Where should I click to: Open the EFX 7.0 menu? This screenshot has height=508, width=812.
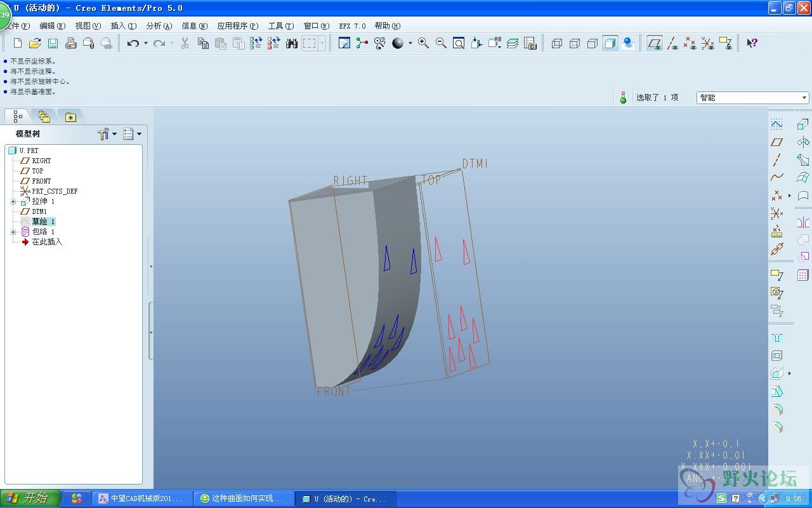point(352,26)
